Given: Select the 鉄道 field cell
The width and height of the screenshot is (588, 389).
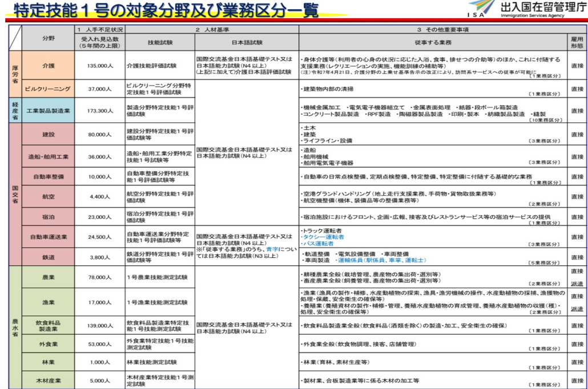Looking at the screenshot, I should coord(49,257).
